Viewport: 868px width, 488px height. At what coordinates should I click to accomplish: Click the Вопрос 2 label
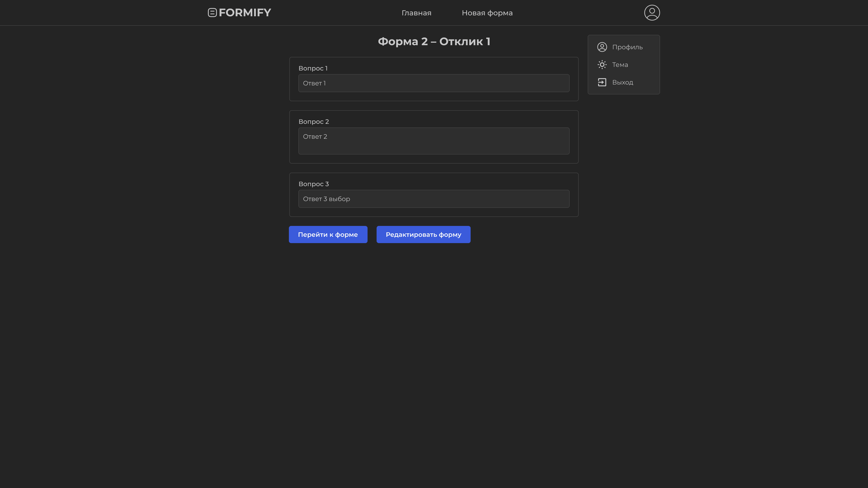(x=313, y=122)
